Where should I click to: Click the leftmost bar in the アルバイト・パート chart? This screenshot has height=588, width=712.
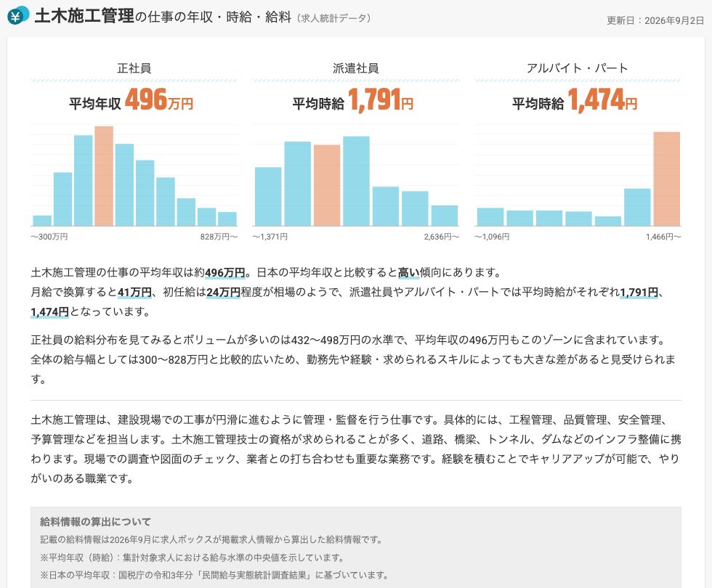pyautogui.click(x=490, y=217)
